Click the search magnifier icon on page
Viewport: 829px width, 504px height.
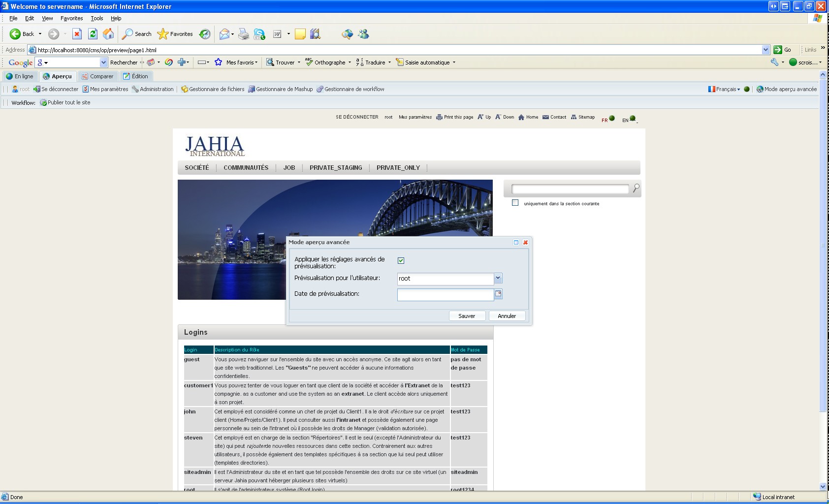636,188
